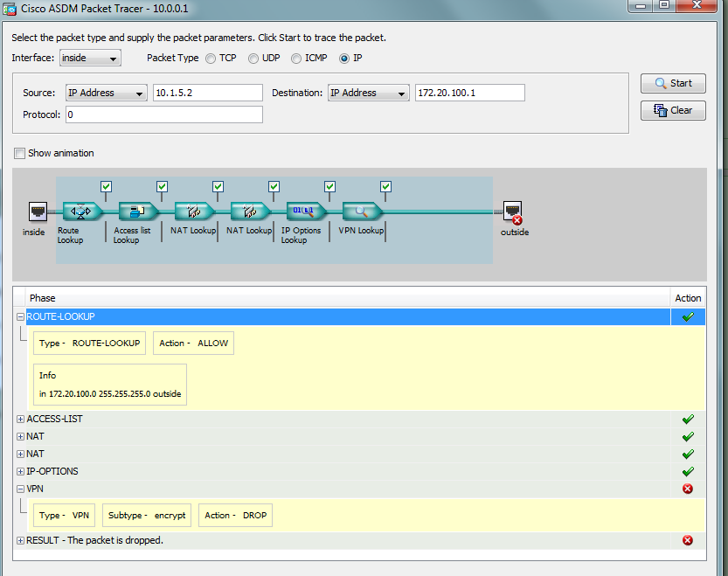The width and height of the screenshot is (728, 576).
Task: Select the TCP packet type
Action: tap(211, 59)
